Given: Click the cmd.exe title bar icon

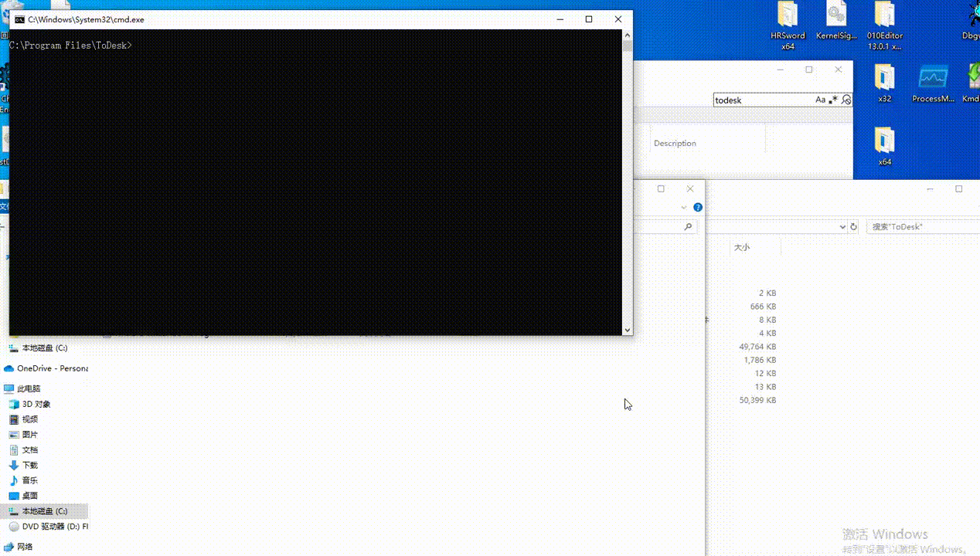Looking at the screenshot, I should tap(19, 19).
